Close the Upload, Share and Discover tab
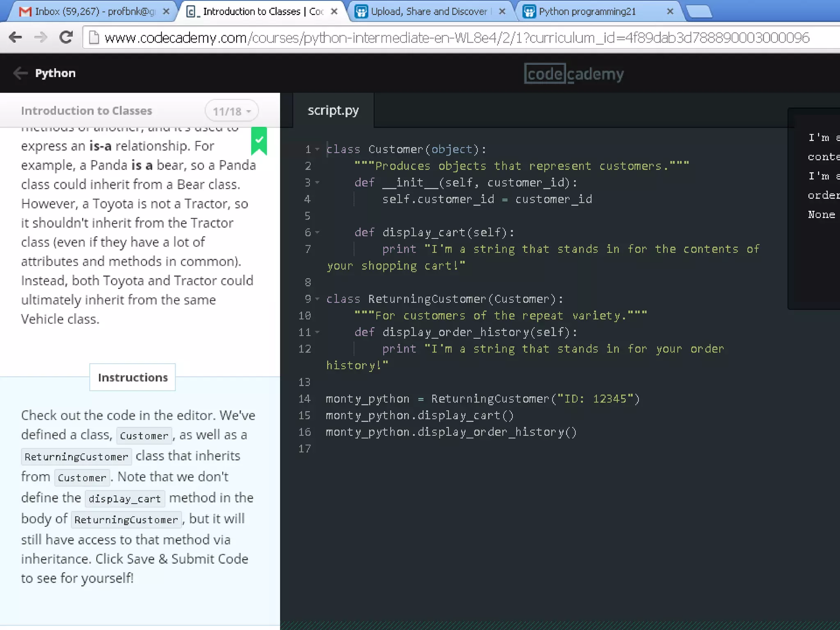The width and height of the screenshot is (840, 630). click(502, 11)
